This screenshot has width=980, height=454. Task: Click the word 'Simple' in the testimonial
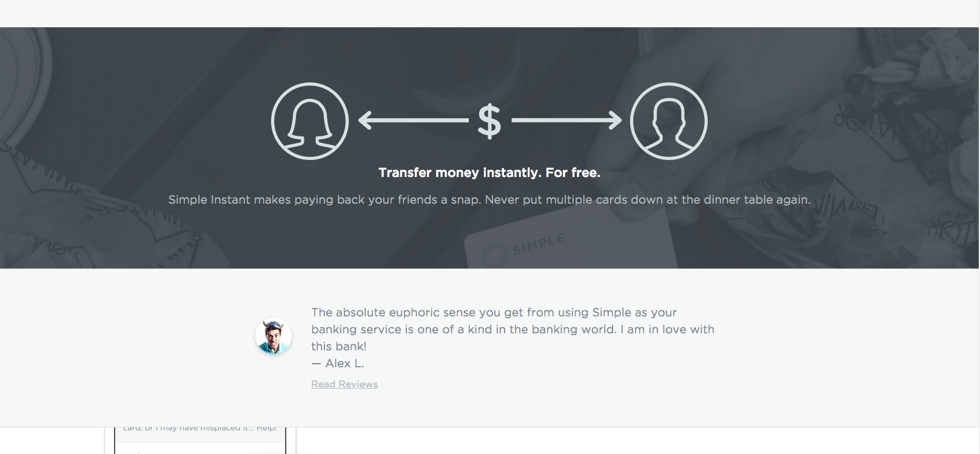point(612,313)
